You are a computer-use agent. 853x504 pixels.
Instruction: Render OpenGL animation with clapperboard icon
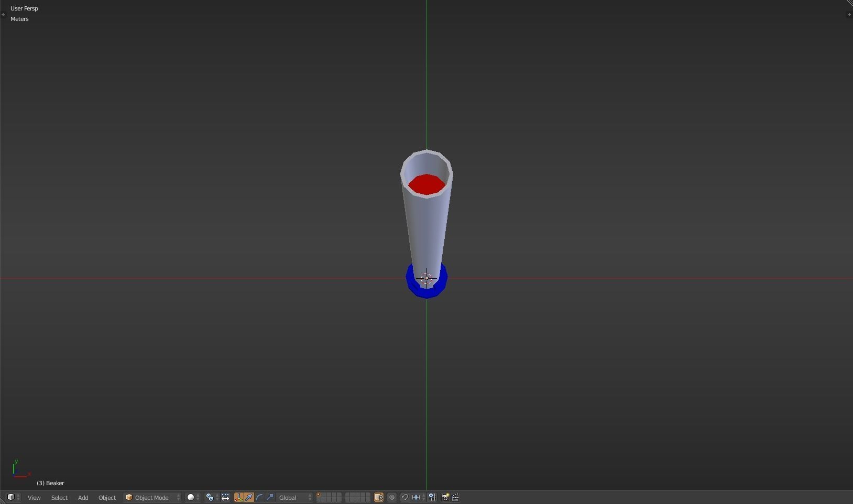coord(455,497)
